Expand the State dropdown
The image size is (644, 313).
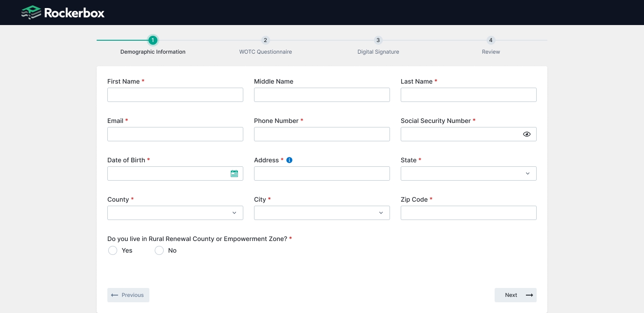click(x=468, y=173)
